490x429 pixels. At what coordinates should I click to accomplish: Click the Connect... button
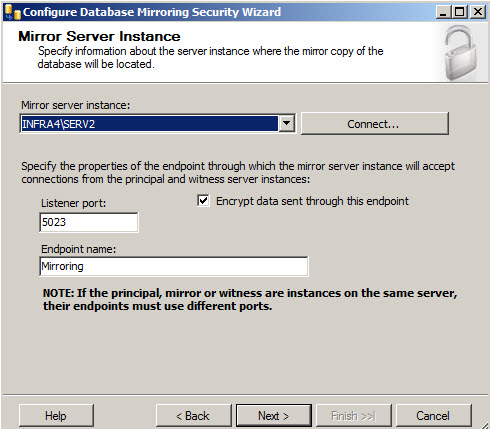pyautogui.click(x=375, y=124)
